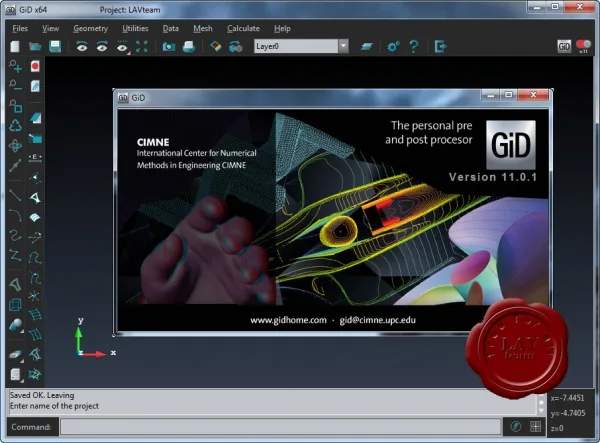Open the Calculate menu
Screen dimensions: 600x443
point(243,29)
